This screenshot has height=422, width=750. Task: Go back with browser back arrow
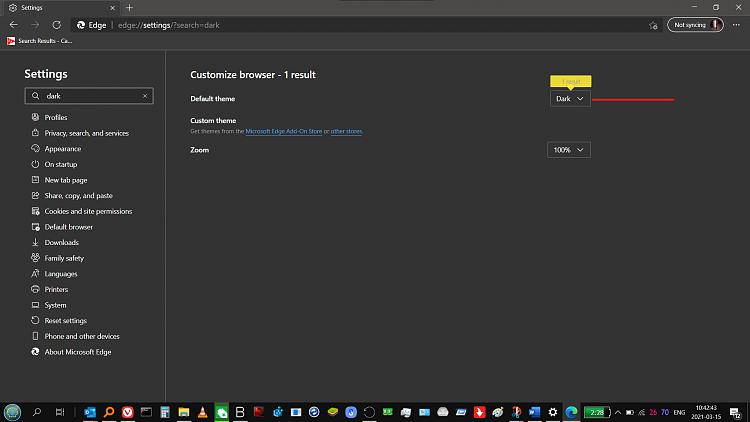(x=13, y=25)
